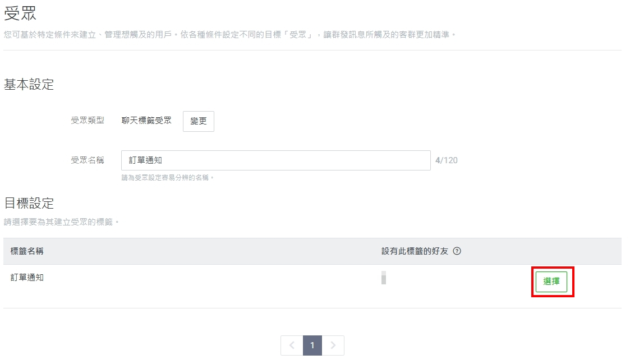Click the 受眾名稱 field label
Image resolution: width=630 pixels, height=364 pixels.
(88, 160)
